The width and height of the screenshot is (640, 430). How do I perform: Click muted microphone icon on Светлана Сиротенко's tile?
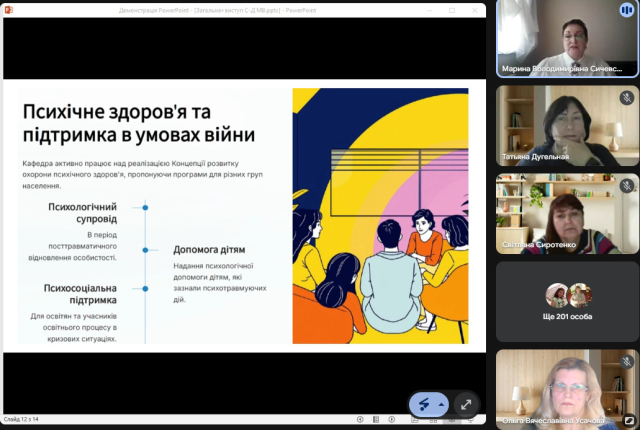(626, 186)
